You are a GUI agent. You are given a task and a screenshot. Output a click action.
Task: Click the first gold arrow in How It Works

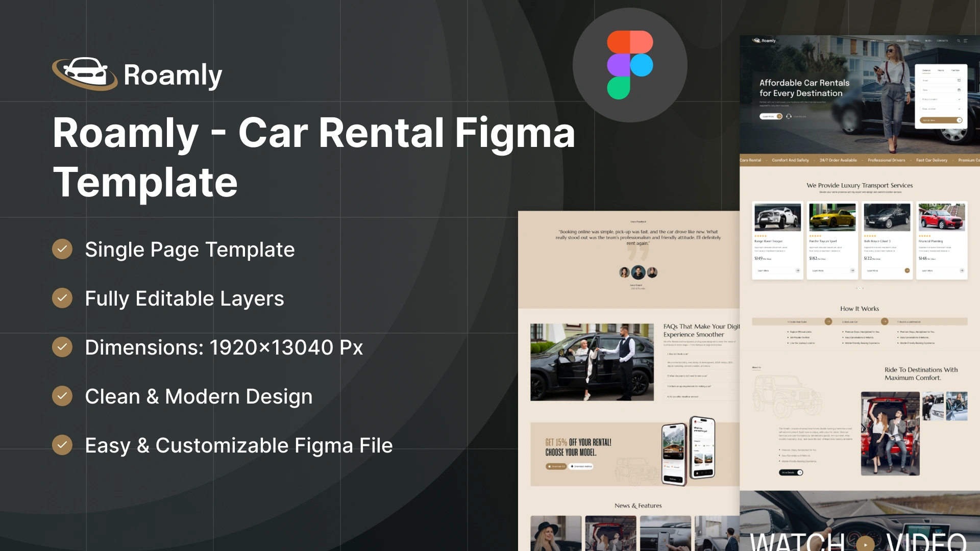828,321
